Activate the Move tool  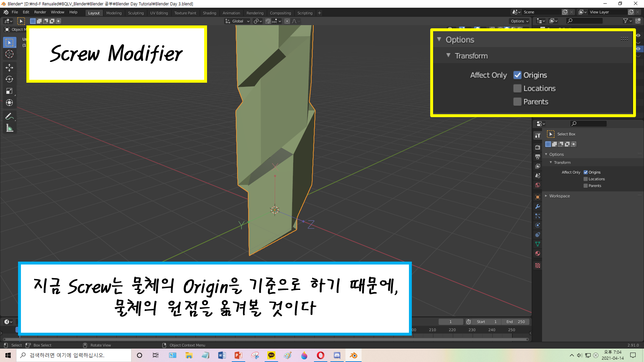(9, 67)
